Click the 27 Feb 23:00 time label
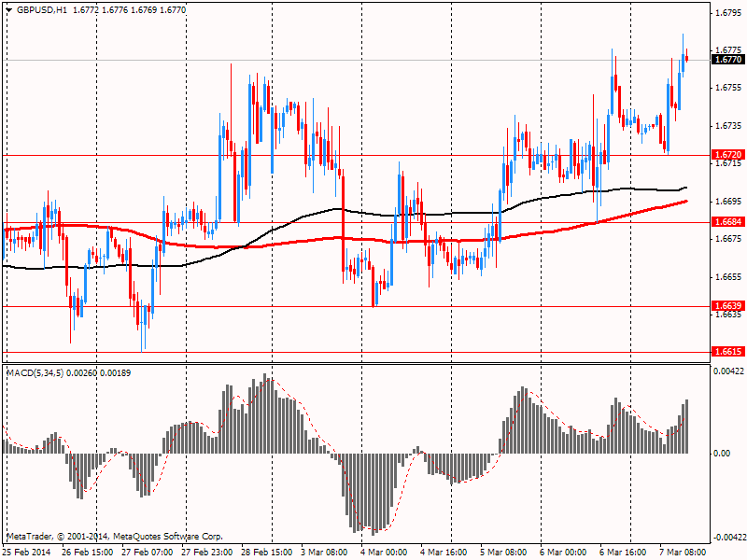 coord(206,552)
